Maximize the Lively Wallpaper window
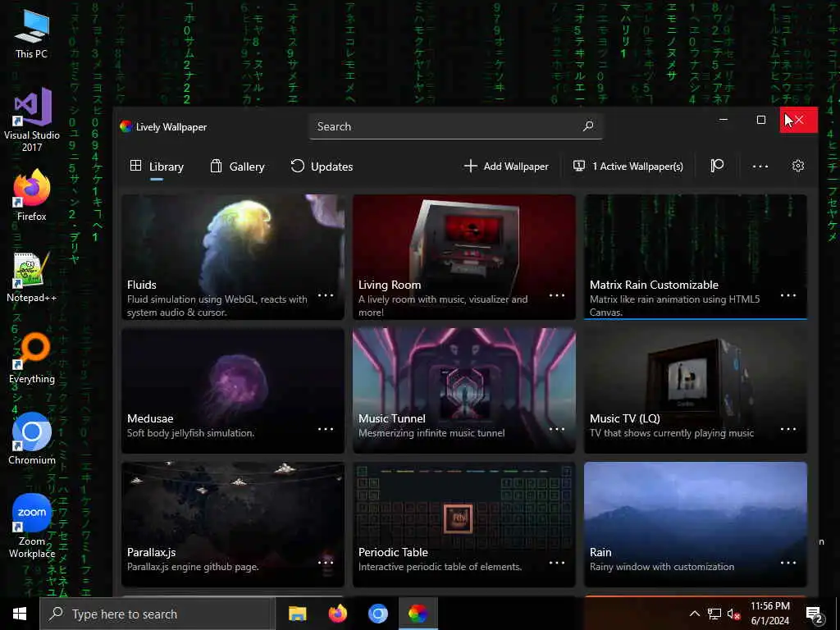Image resolution: width=840 pixels, height=630 pixels. click(760, 120)
